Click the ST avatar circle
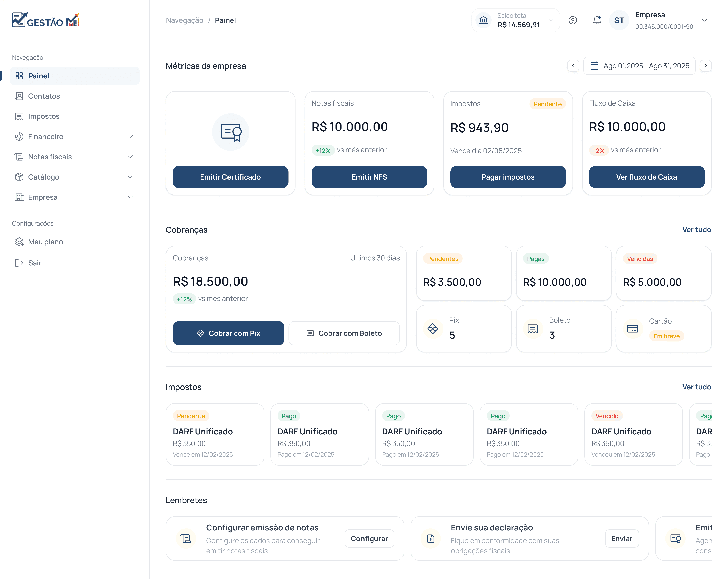Image resolution: width=728 pixels, height=579 pixels. [619, 20]
